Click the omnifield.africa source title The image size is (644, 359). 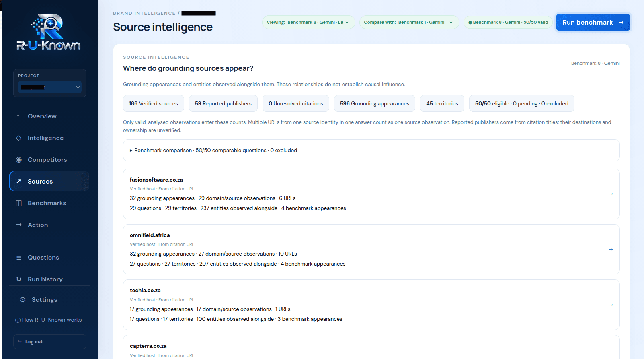tap(150, 235)
